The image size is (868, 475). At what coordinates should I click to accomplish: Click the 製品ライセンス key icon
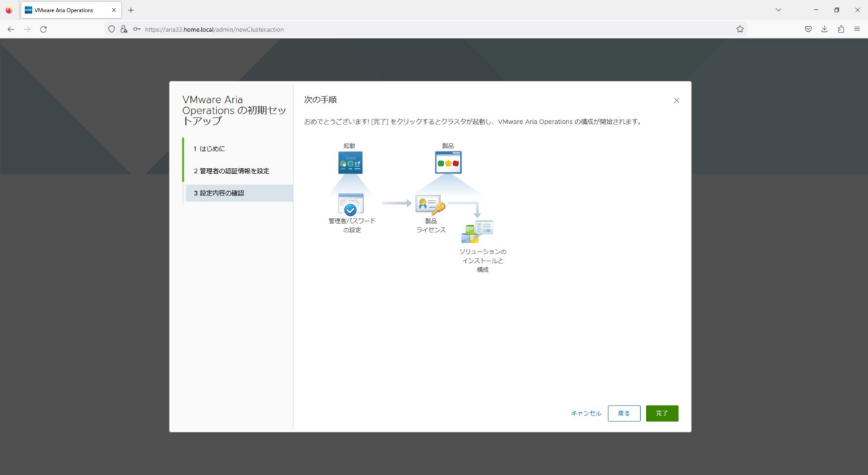coord(430,206)
